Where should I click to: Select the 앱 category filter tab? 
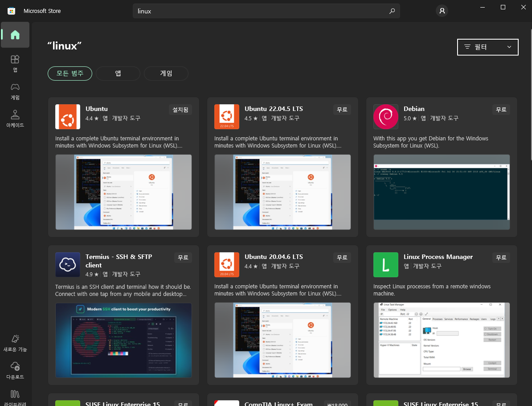point(118,74)
